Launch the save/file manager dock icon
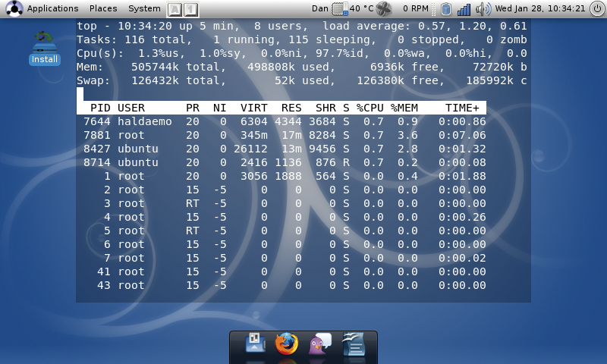 255,343
